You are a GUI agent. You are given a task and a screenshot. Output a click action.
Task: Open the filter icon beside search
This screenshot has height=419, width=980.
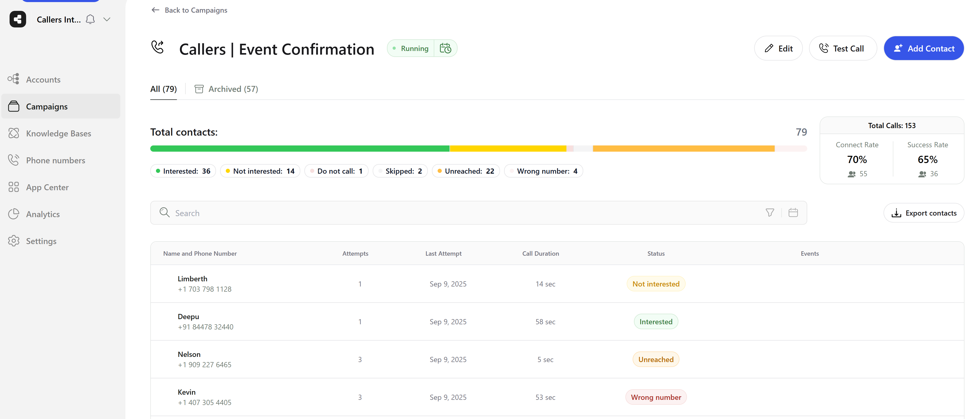pyautogui.click(x=770, y=212)
